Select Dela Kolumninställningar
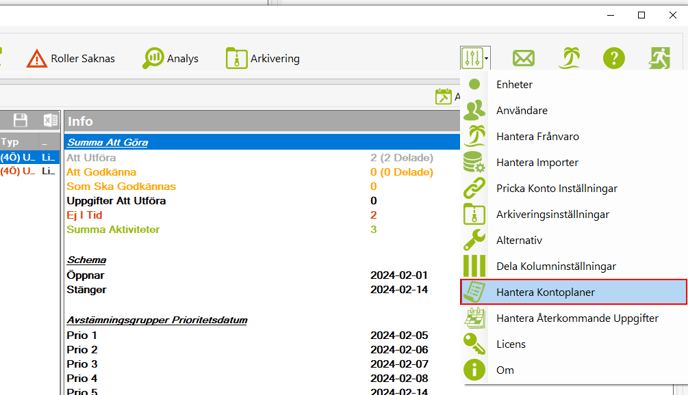This screenshot has height=395, width=688. pos(573,266)
